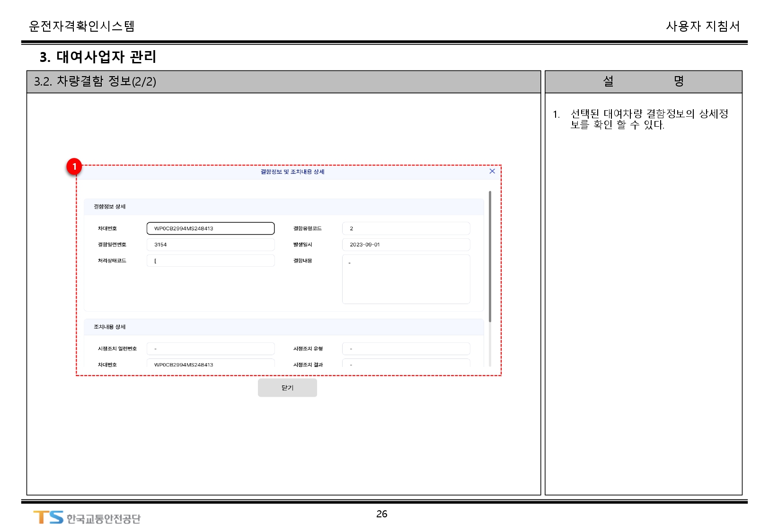Click the 조치내용 상세 section header
The height and width of the screenshot is (532, 769).
[109, 327]
